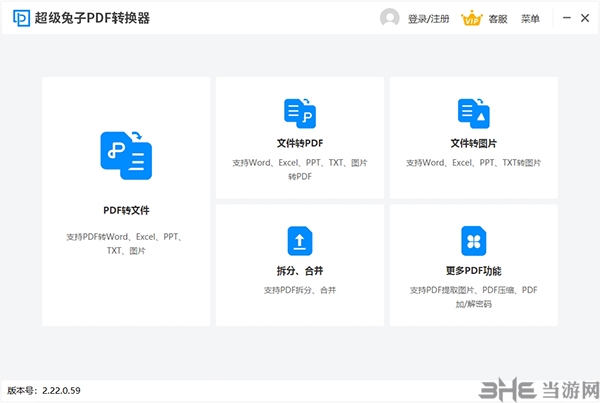
Task: Select the 文件转图片 title
Action: [474, 143]
